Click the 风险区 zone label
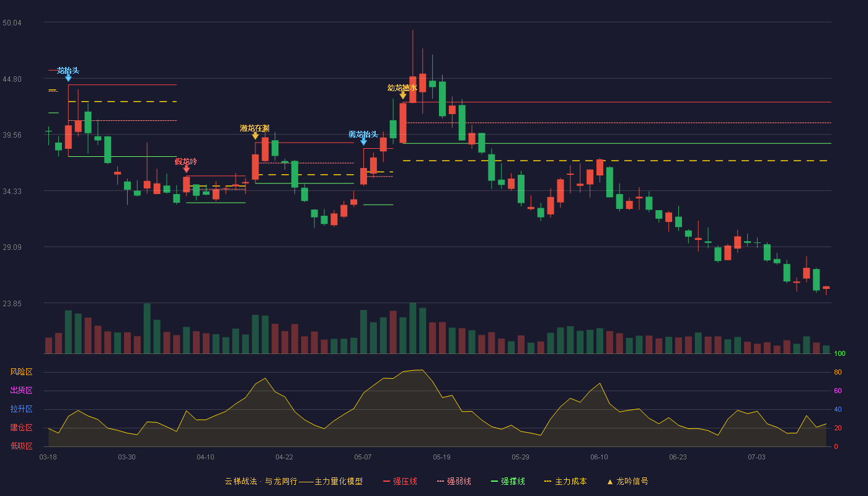868x496 pixels. (x=21, y=372)
